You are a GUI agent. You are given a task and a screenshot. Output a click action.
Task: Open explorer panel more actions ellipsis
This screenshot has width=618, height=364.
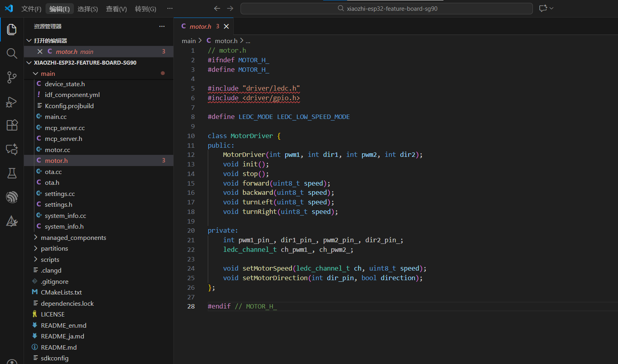[162, 26]
